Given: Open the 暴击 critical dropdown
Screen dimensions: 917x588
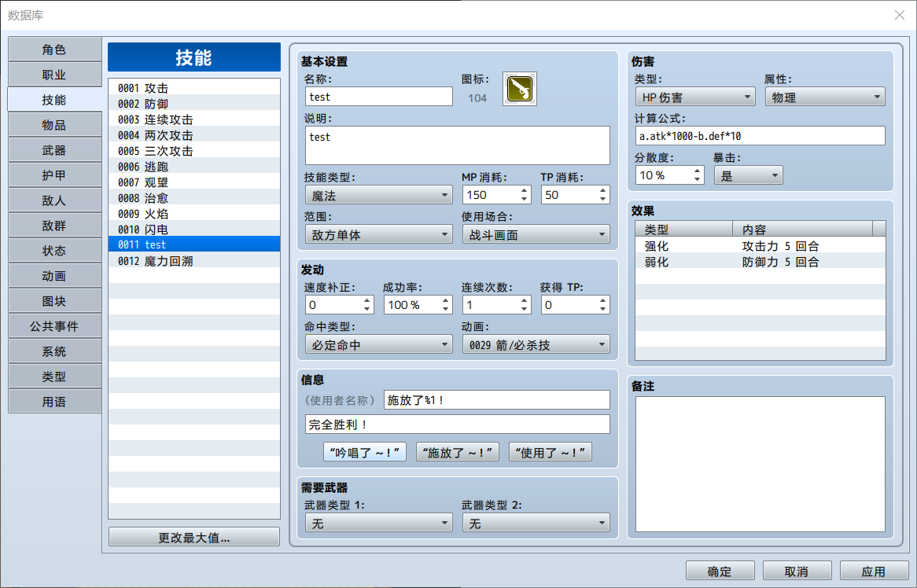Looking at the screenshot, I should pos(748,175).
